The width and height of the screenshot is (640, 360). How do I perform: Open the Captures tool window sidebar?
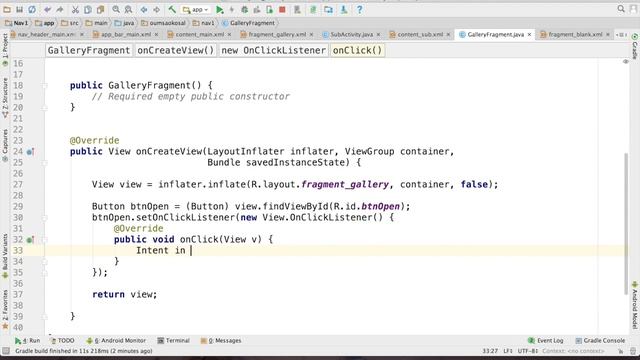click(x=5, y=145)
